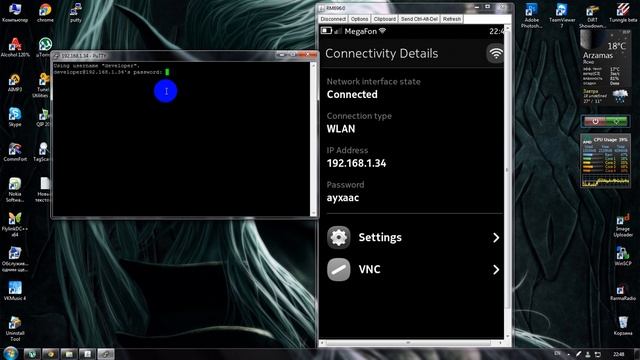The width and height of the screenshot is (640, 360).
Task: Click the VNC viewer horizontal scrollbar
Action: pos(411,343)
